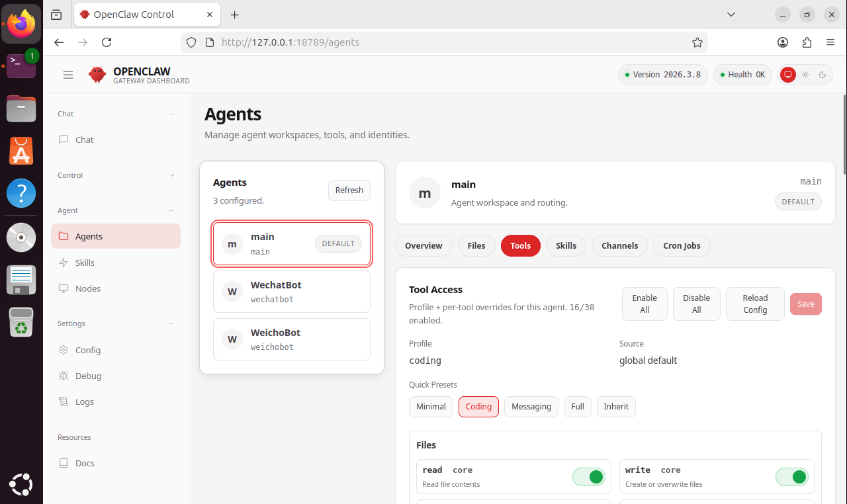
Task: Open Docs resource in sidebar
Action: point(116,463)
